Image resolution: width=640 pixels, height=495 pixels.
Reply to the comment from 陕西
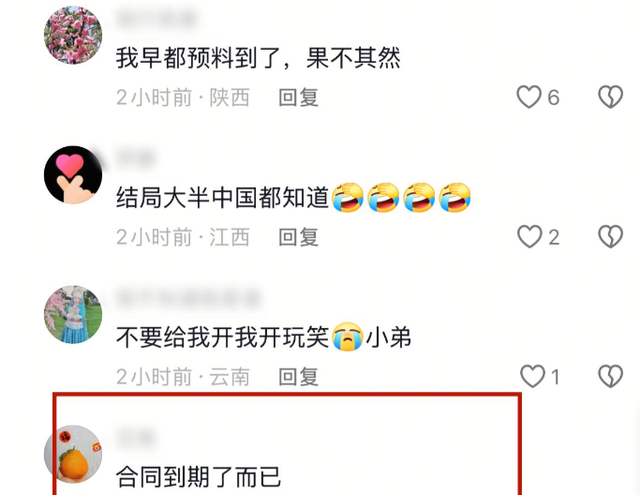[298, 98]
